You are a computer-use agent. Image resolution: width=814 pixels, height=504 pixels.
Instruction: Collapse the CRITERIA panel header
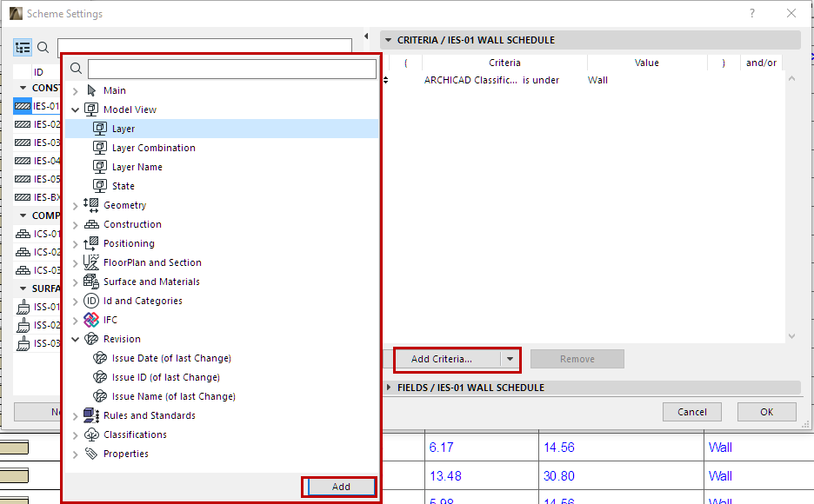click(x=388, y=40)
